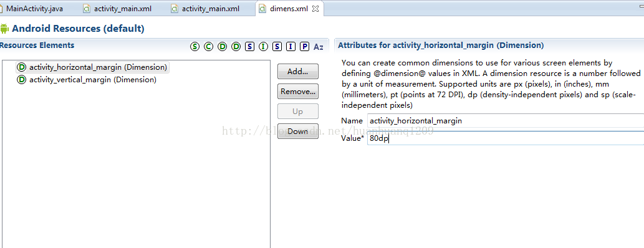Click the MainActivity.java tab file icon
Viewport: 644px width, 248px height.
(x=2, y=9)
